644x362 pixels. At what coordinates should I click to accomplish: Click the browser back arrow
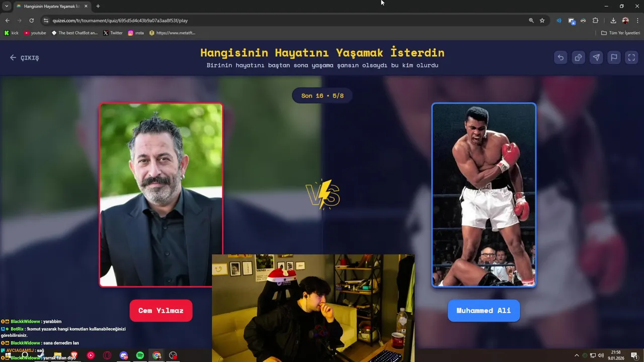(x=7, y=21)
